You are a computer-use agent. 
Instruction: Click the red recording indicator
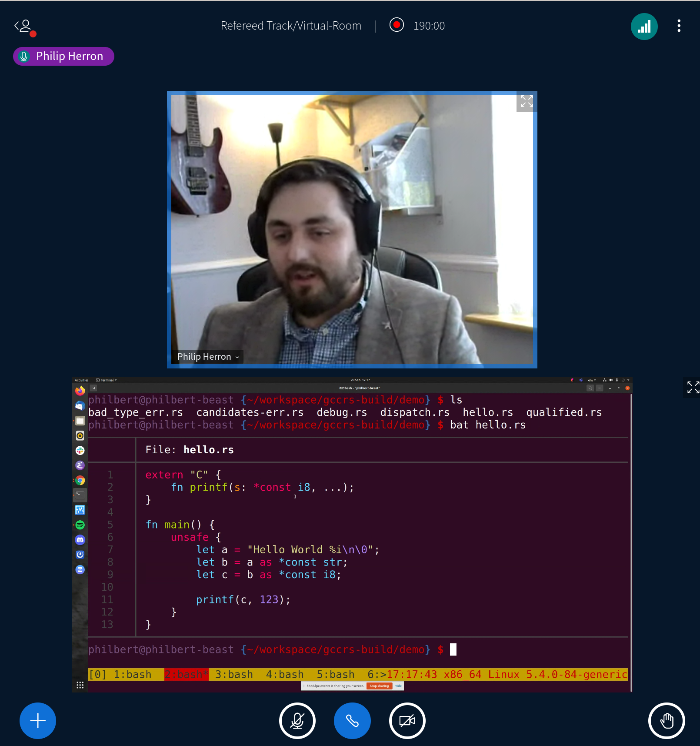pos(397,25)
